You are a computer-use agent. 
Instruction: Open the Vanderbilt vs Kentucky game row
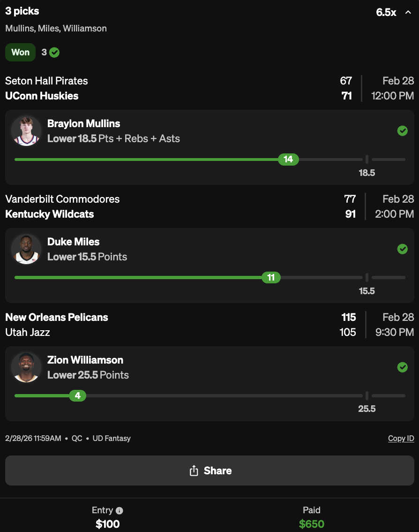tap(209, 207)
